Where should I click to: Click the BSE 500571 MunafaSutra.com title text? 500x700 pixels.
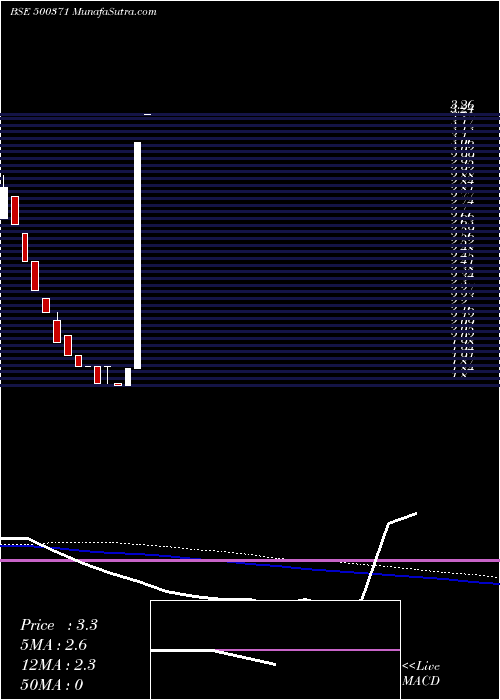tap(83, 12)
